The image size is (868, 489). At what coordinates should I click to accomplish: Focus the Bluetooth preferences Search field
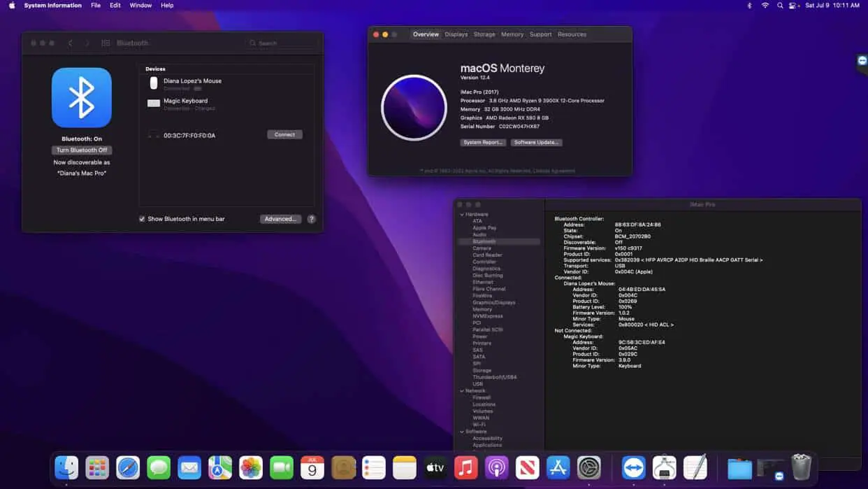click(282, 43)
